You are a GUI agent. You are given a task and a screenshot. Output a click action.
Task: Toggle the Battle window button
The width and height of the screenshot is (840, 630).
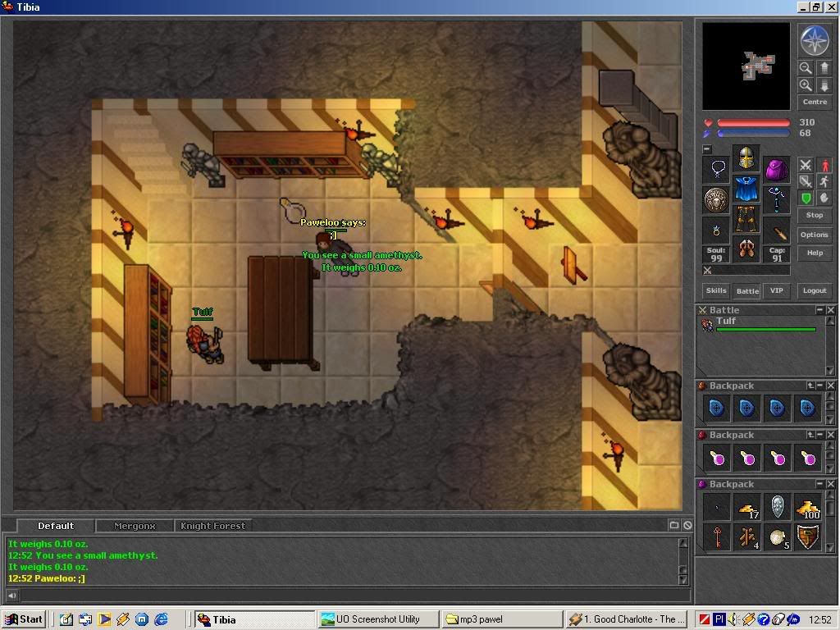pyautogui.click(x=746, y=290)
